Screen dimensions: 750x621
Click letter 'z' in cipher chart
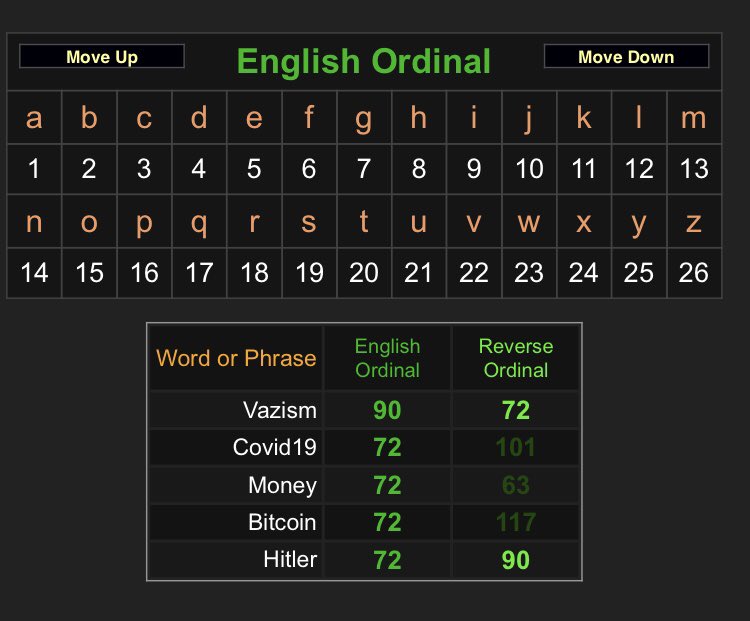pyautogui.click(x=694, y=222)
